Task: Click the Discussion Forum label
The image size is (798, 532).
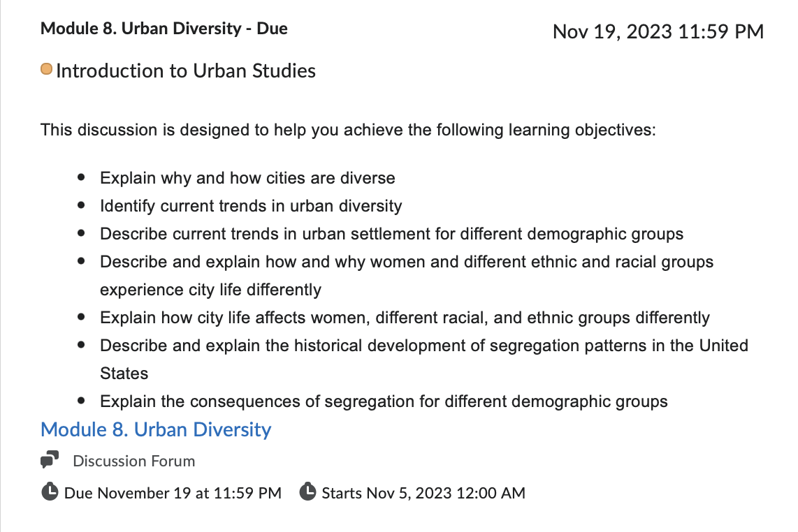Action: click(134, 461)
